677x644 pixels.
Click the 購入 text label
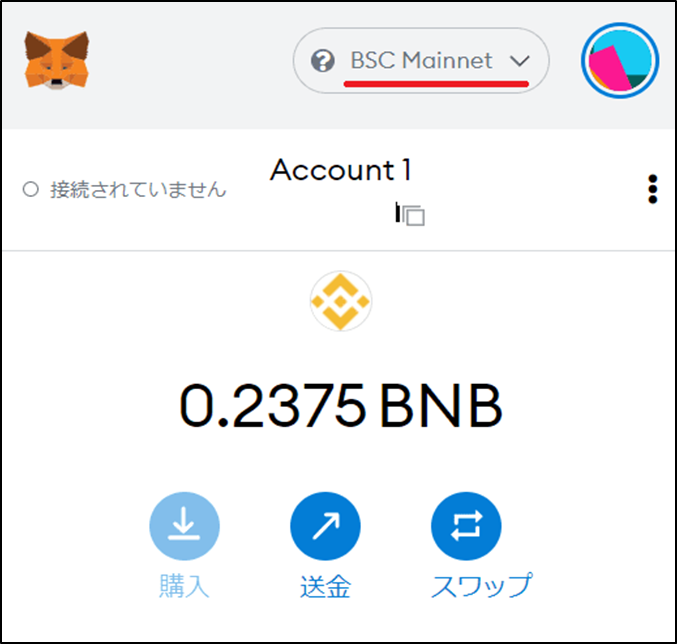[x=184, y=586]
